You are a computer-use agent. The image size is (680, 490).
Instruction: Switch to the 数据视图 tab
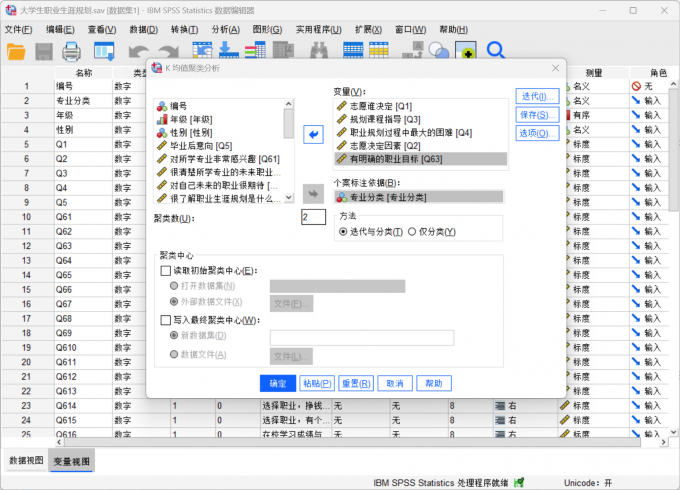[x=26, y=461]
